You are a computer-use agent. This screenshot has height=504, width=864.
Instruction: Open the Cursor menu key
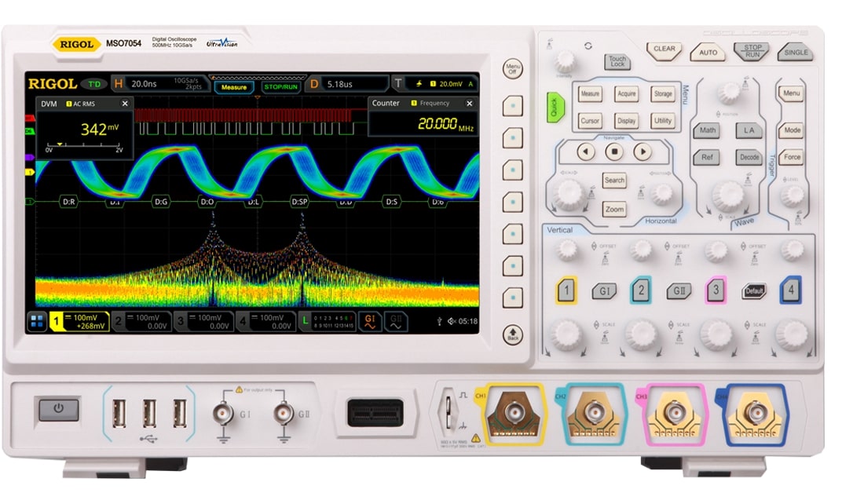tap(590, 121)
